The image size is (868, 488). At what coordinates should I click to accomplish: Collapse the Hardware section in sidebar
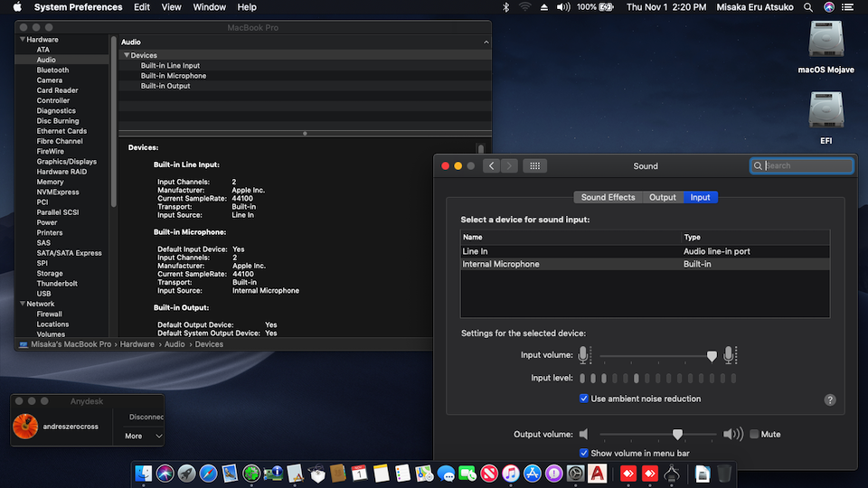pos(22,40)
